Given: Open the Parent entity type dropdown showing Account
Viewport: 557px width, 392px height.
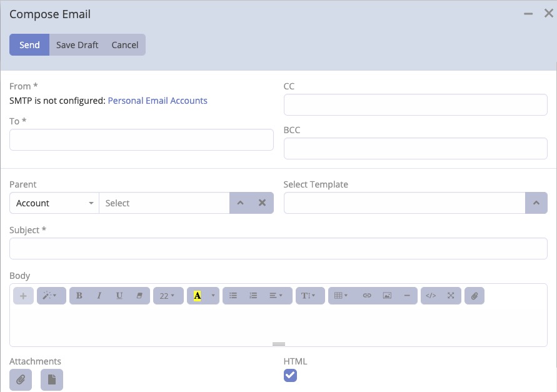Looking at the screenshot, I should tap(54, 203).
